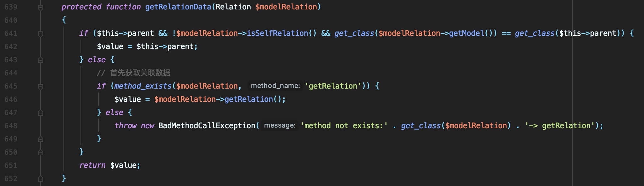The width and height of the screenshot is (644, 186).
Task: Click BadMethodCallException class name
Action: (207, 126)
